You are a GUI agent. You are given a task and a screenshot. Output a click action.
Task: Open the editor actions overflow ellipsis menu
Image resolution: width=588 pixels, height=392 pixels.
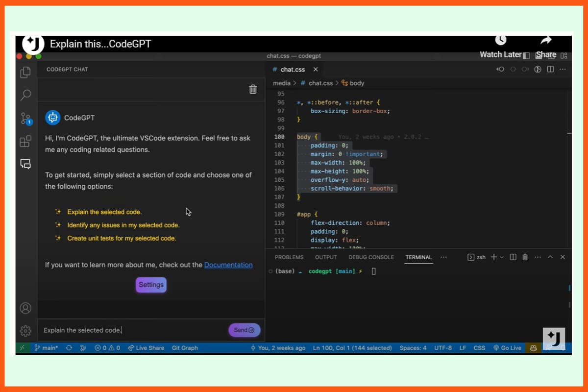(563, 69)
